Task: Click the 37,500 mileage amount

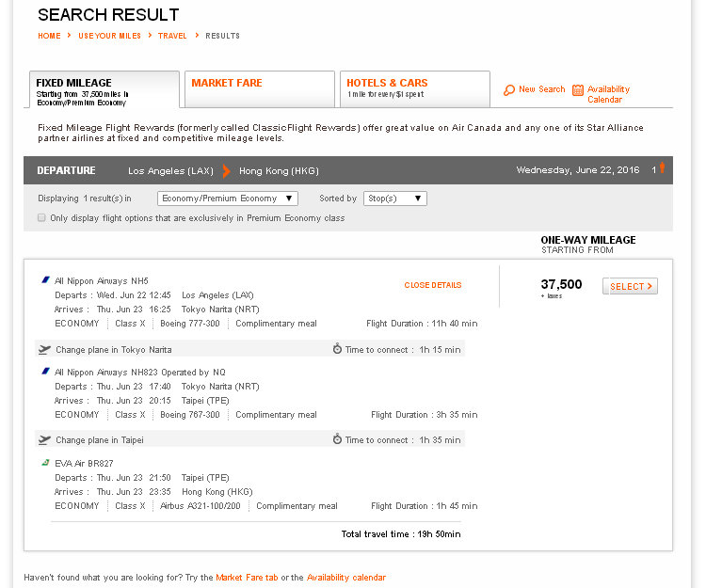Action: (561, 284)
